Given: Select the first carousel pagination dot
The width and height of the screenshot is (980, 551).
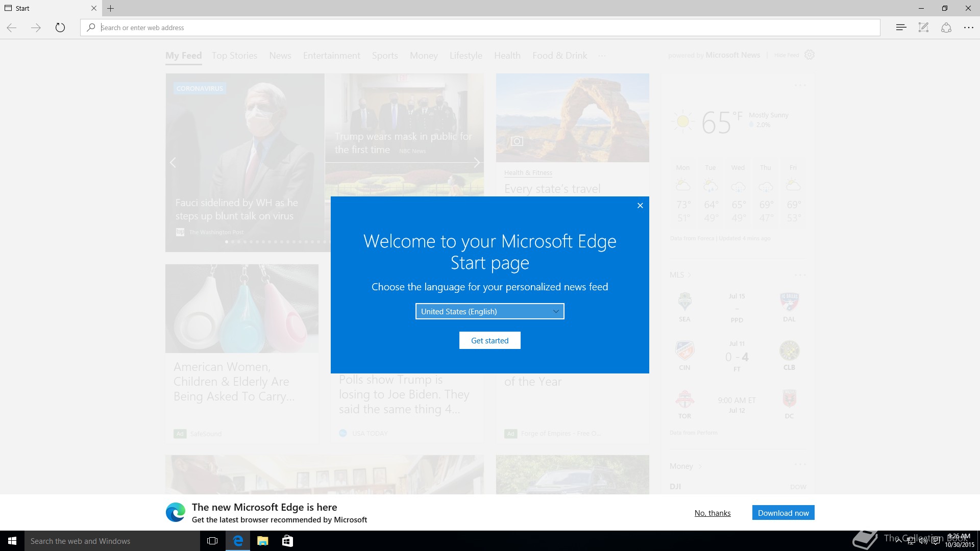Looking at the screenshot, I should click(227, 242).
